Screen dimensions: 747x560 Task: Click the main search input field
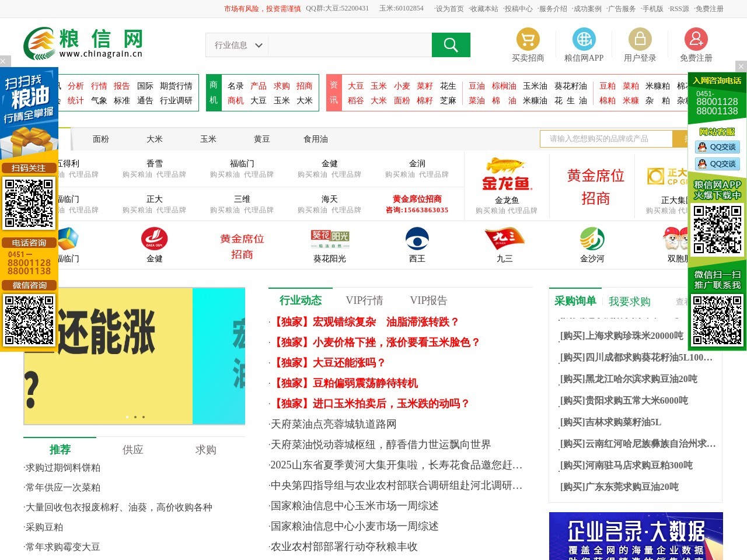(350, 45)
